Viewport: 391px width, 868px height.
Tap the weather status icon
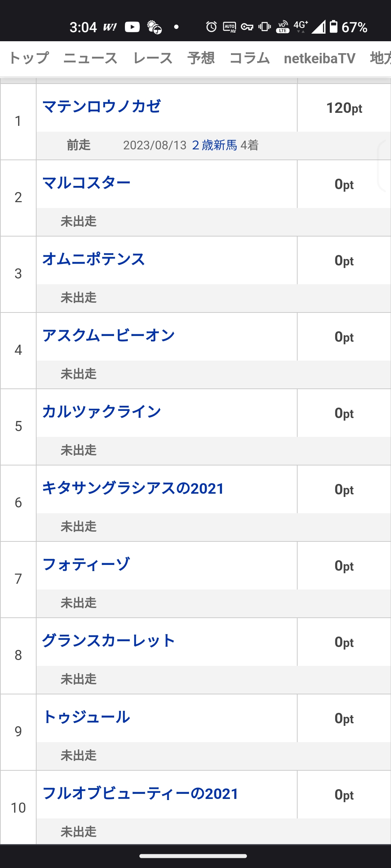click(155, 27)
